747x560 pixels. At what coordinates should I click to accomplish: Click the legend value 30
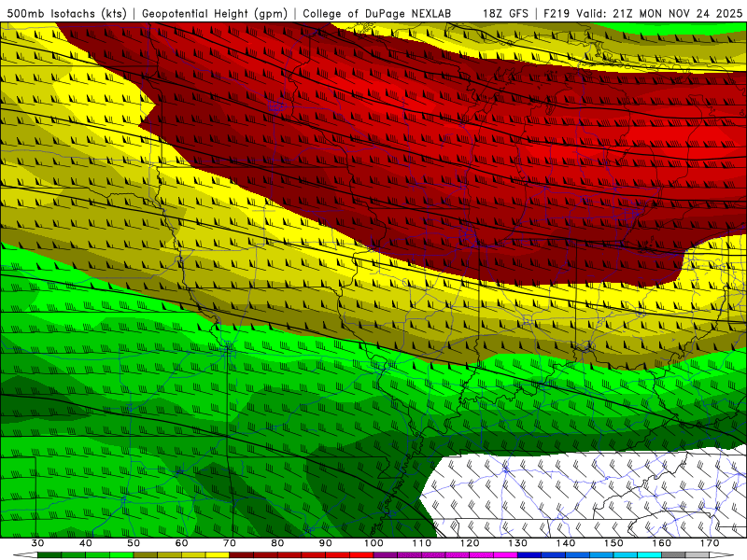click(37, 543)
